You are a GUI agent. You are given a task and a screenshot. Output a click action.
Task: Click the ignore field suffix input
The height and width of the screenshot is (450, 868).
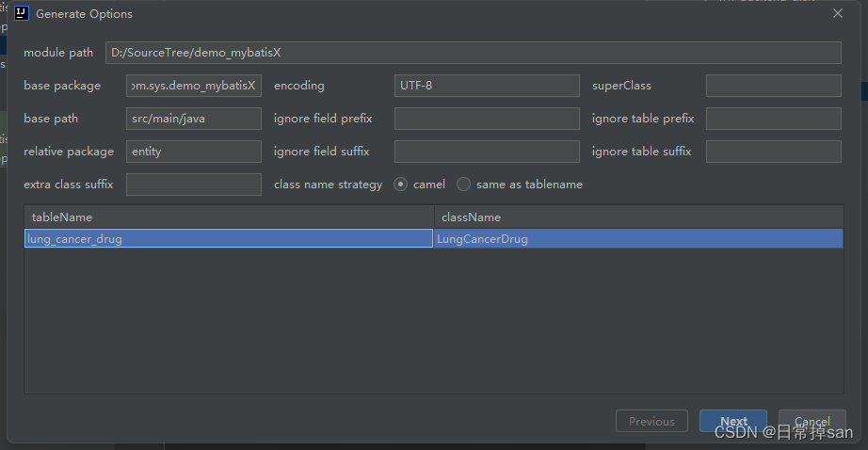point(487,152)
